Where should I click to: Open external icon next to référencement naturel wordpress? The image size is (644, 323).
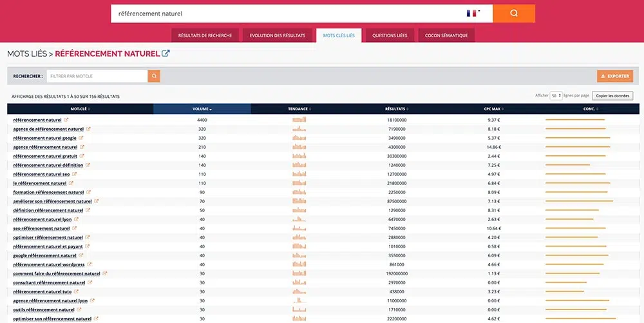[x=90, y=264]
